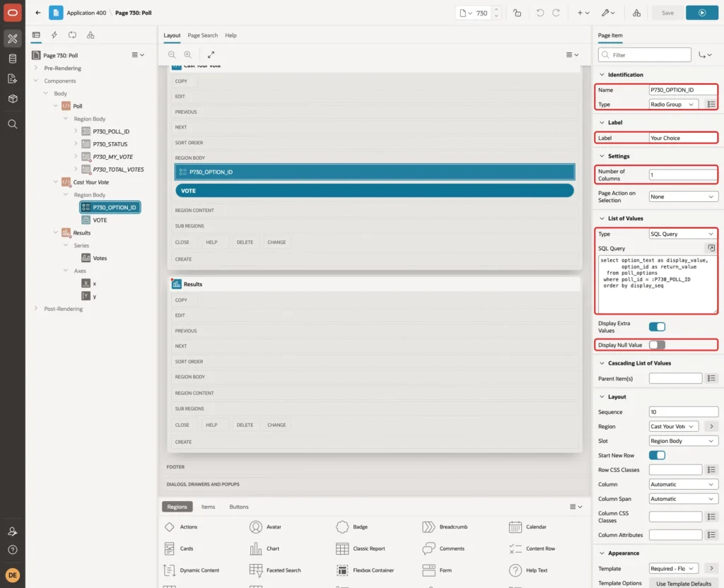Open the Row CSS Classes picker icon
Viewport: 724px width, 588px height.
click(711, 470)
